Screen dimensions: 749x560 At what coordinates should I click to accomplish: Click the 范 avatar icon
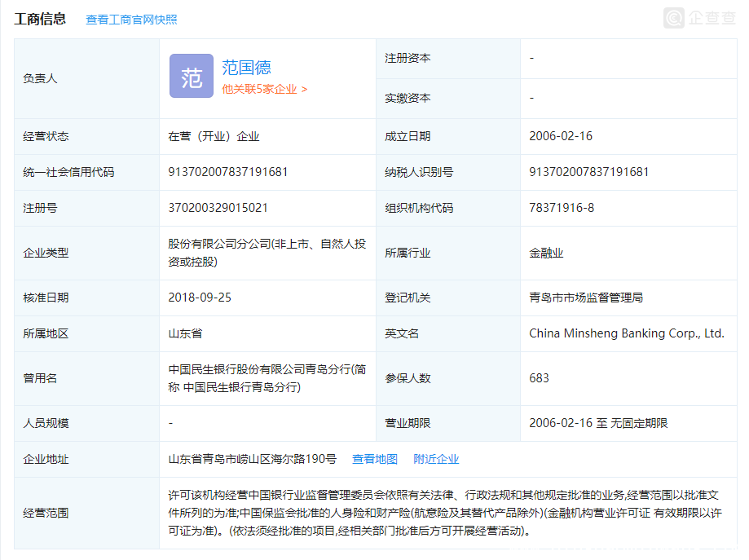point(192,76)
